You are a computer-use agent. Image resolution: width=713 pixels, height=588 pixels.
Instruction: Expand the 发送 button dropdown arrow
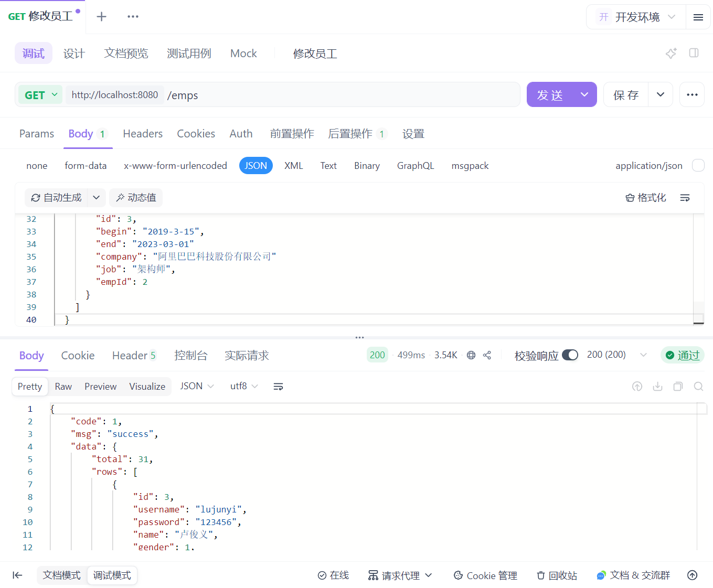click(584, 94)
